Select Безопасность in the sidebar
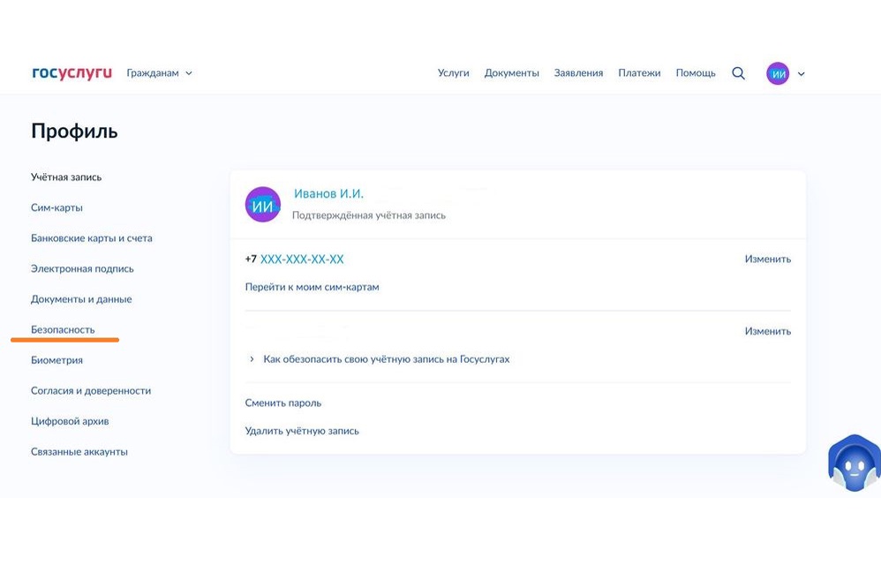881x588 pixels. 63,329
